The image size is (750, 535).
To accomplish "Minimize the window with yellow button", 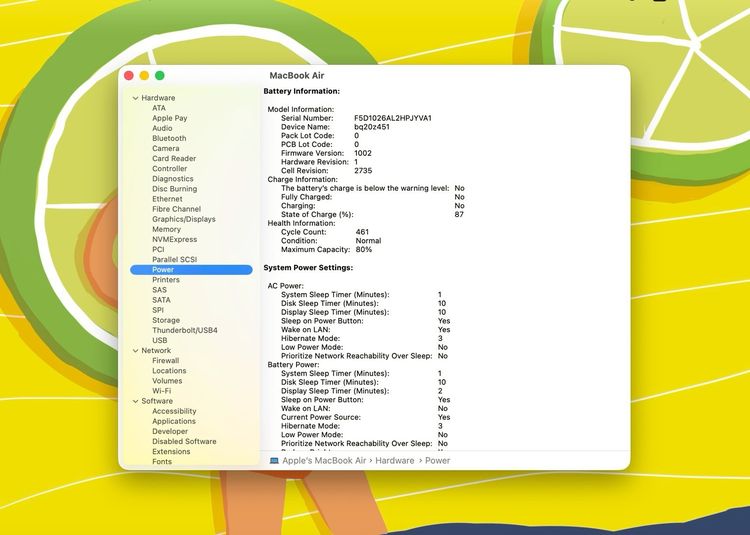I will [144, 76].
